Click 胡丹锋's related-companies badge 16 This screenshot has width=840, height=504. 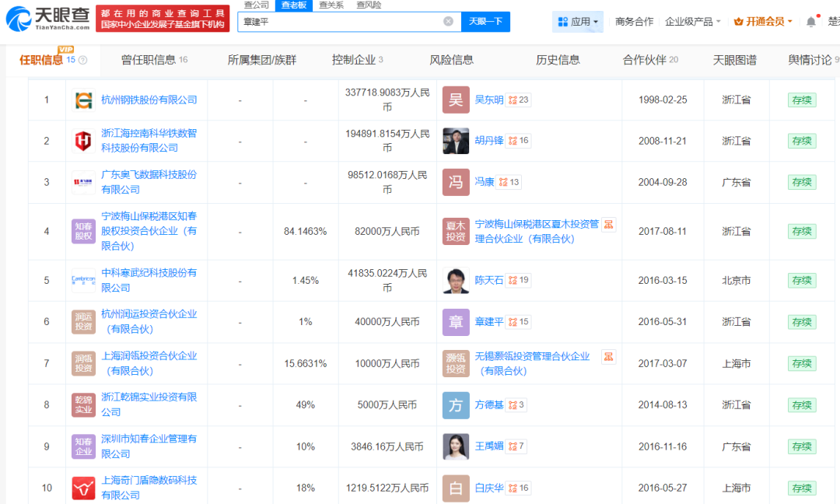519,141
